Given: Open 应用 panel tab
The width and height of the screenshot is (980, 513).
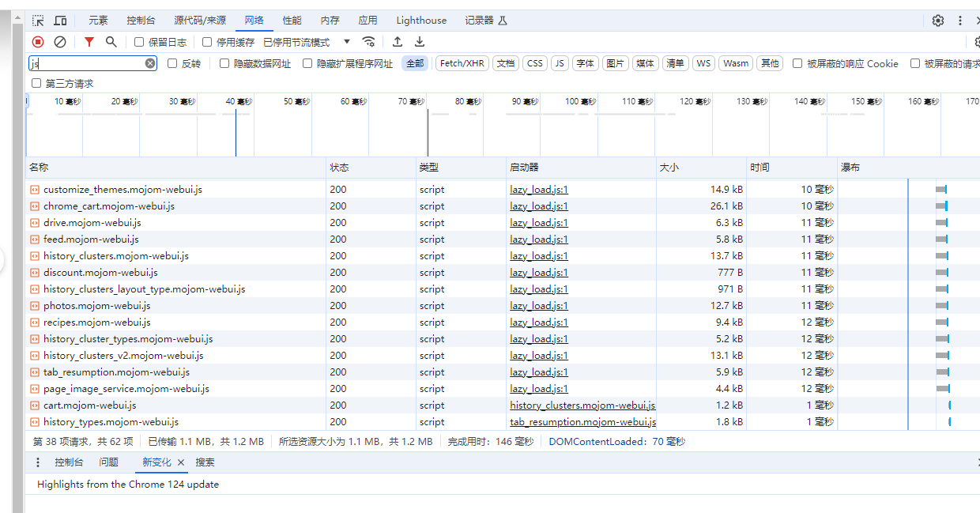Looking at the screenshot, I should pyautogui.click(x=367, y=21).
